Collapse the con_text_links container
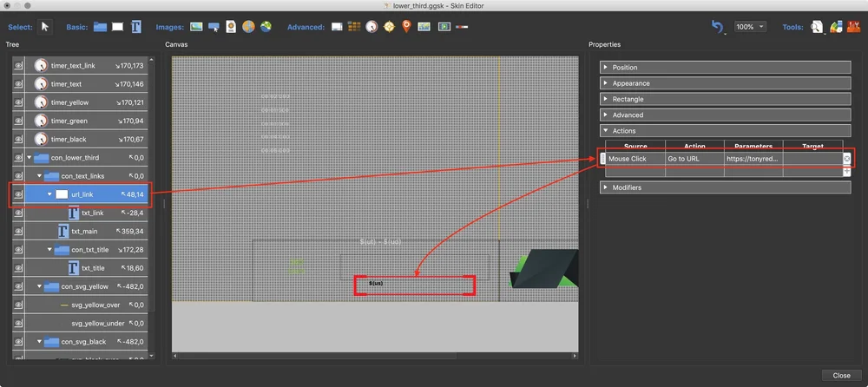This screenshot has height=387, width=868. tap(39, 176)
